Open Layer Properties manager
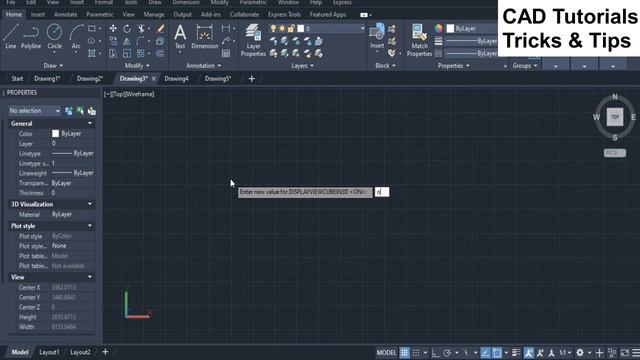 tap(253, 40)
